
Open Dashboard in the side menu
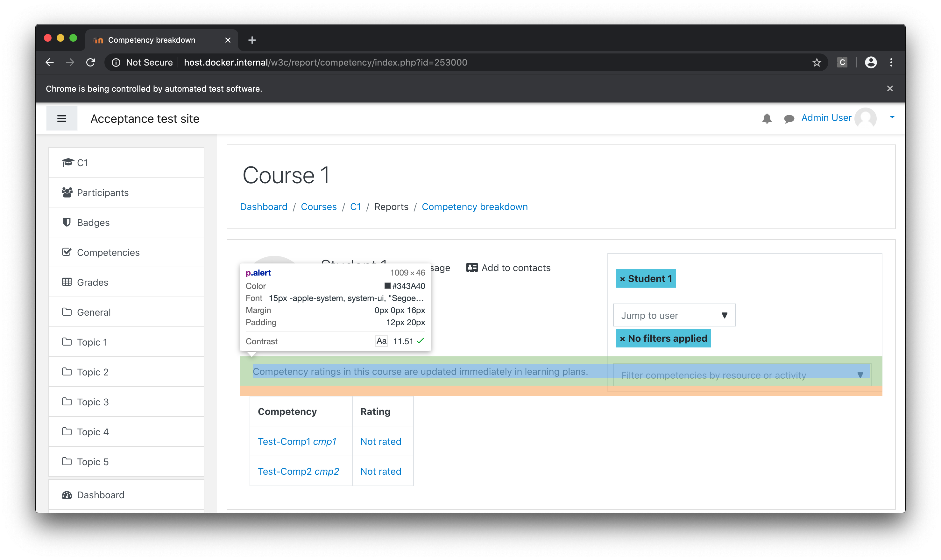pos(126,495)
